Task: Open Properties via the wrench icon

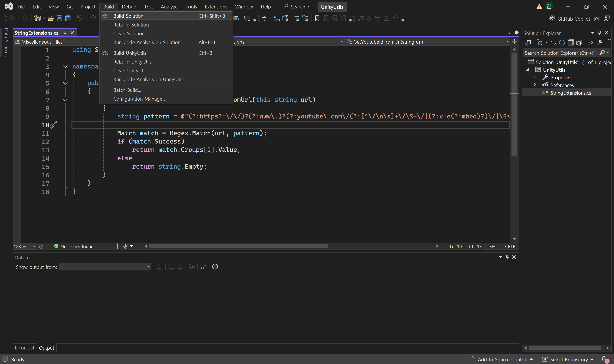Action: click(599, 43)
